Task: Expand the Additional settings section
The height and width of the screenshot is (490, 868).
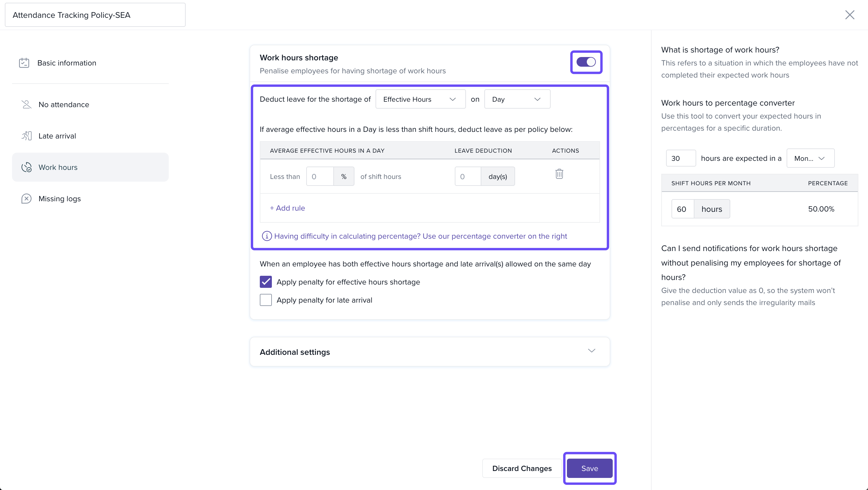Action: [x=591, y=351]
